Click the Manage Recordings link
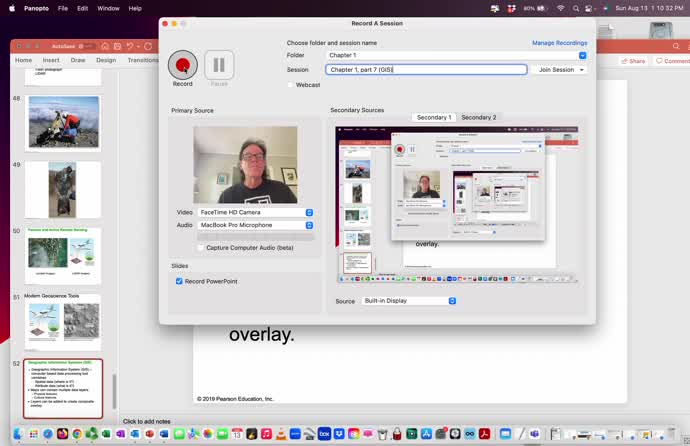690x446 pixels. 559,43
